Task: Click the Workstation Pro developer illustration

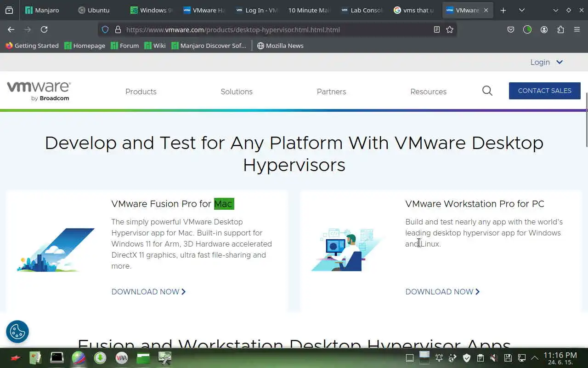Action: (347, 250)
